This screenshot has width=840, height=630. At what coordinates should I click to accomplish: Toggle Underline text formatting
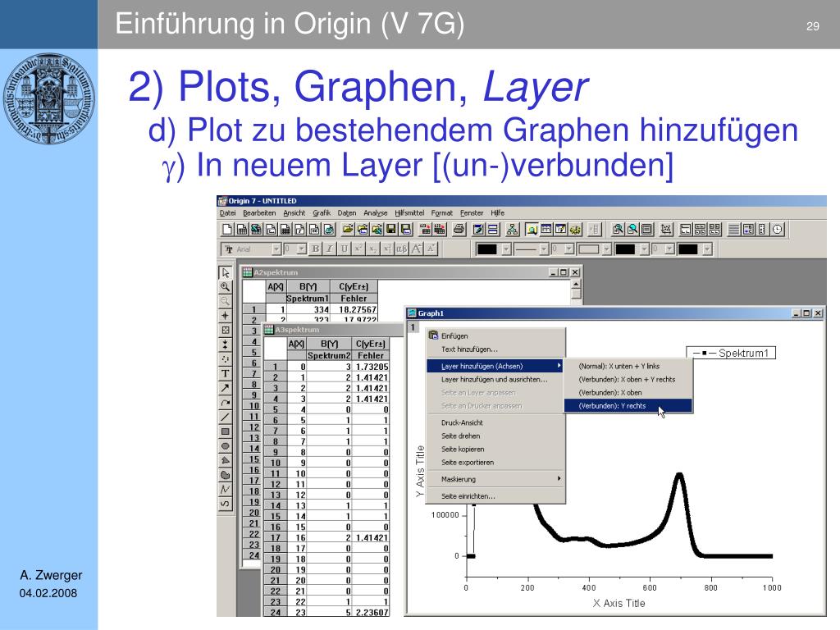(345, 249)
